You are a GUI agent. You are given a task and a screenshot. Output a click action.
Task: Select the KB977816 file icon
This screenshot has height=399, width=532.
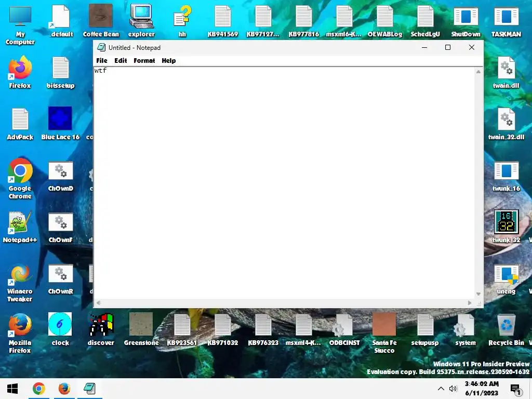pyautogui.click(x=303, y=21)
